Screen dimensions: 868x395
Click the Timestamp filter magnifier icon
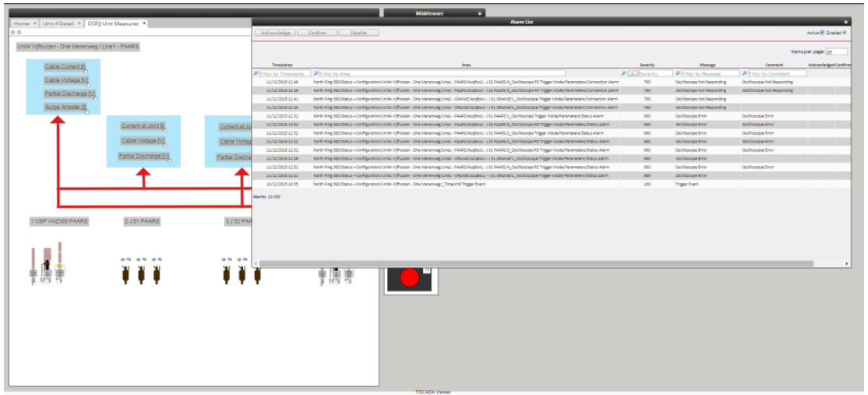click(256, 73)
